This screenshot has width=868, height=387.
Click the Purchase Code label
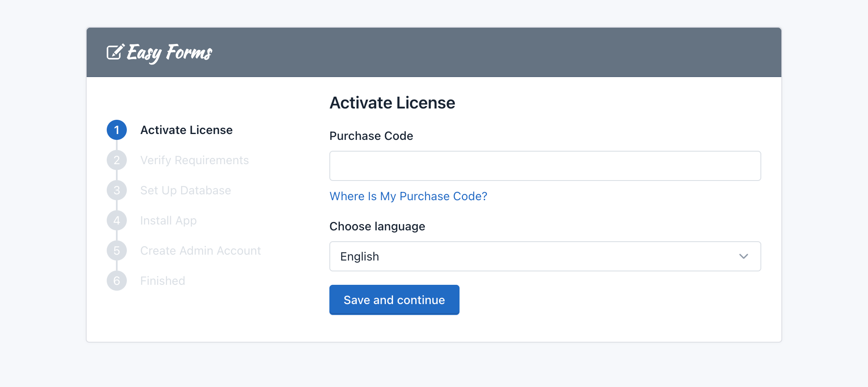tap(371, 136)
